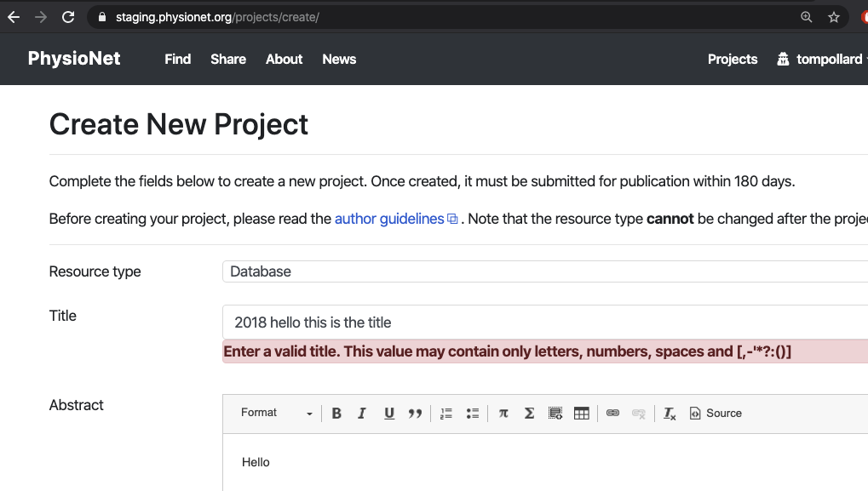868x491 pixels.
Task: Insert a bulleted list in the abstract
Action: (x=472, y=413)
